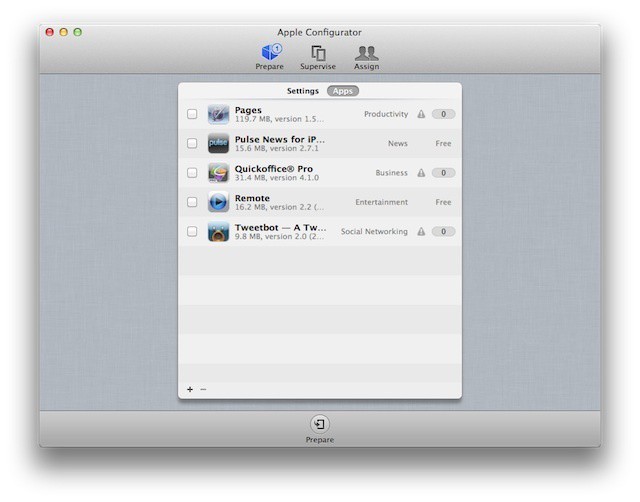The height and width of the screenshot is (502, 640).
Task: Switch to the Apps tab
Action: [343, 91]
